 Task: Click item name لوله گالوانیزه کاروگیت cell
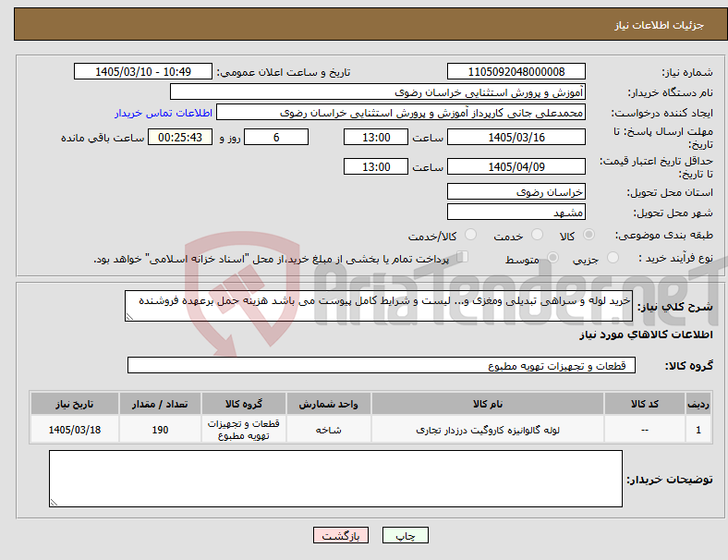488,430
